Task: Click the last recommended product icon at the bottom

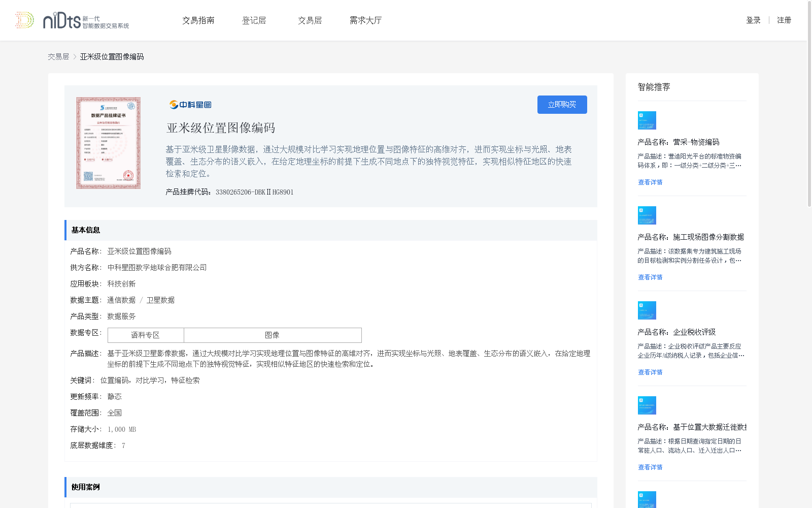Action: point(647,500)
